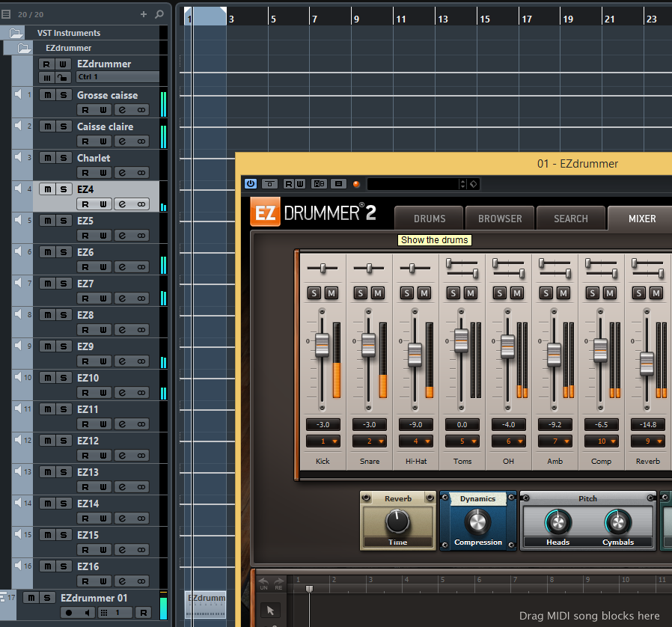
Task: Click the lock icon on EZdrummer instrument track
Action: pos(63,78)
